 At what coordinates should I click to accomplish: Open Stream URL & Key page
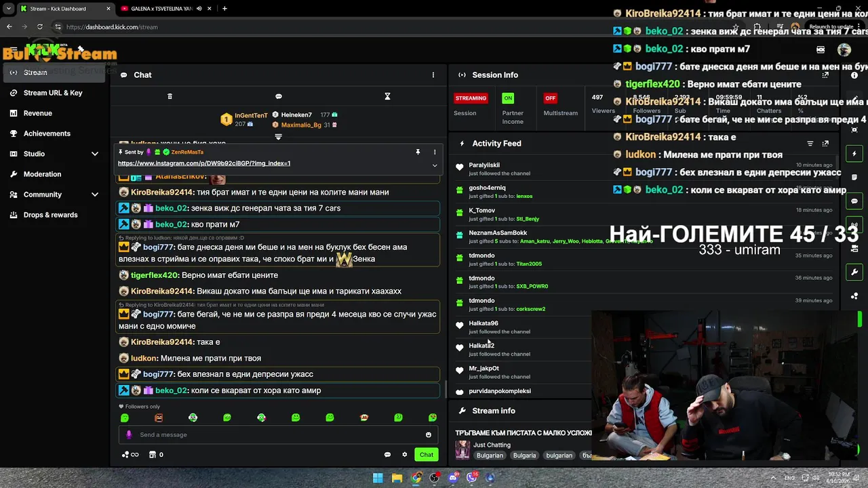click(53, 93)
